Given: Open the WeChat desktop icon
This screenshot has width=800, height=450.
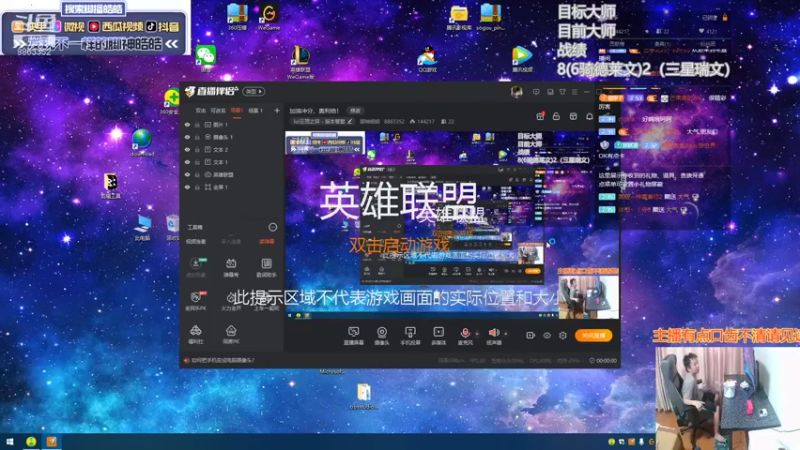Looking at the screenshot, I should point(206,57).
